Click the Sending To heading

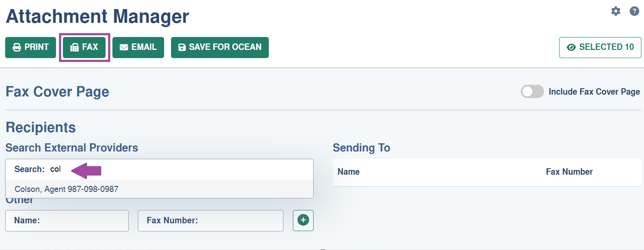(361, 148)
